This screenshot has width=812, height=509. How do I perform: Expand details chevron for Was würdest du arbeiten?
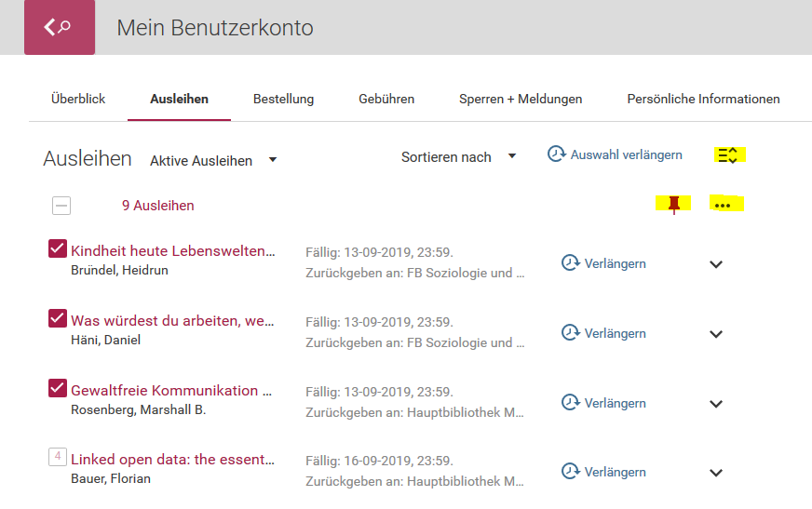[716, 334]
